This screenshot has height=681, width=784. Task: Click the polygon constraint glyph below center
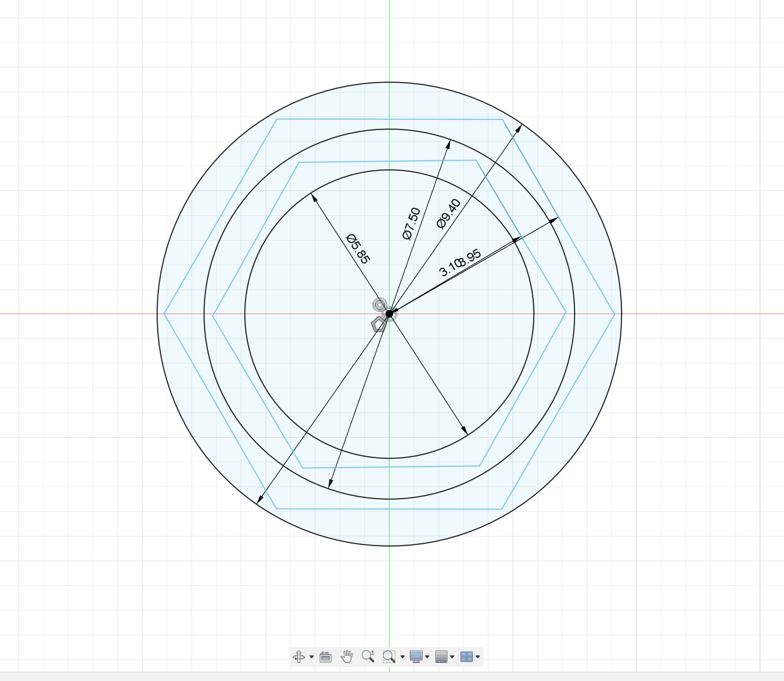pyautogui.click(x=378, y=324)
